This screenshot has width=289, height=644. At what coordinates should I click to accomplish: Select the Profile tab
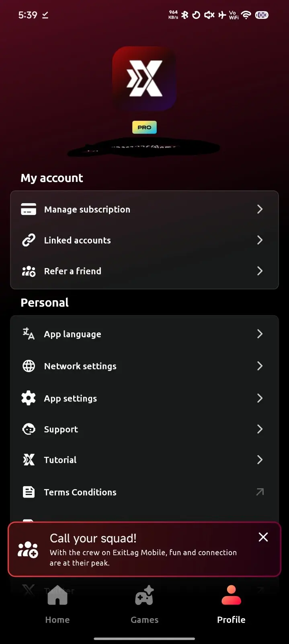click(231, 605)
